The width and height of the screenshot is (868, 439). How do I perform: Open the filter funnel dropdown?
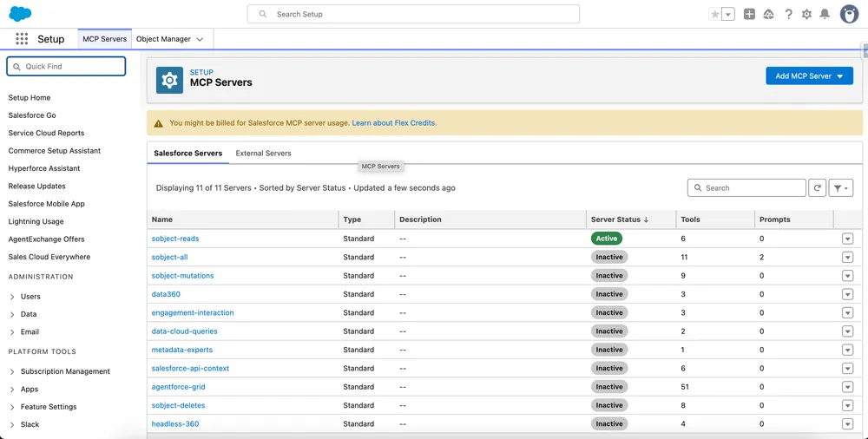click(841, 188)
